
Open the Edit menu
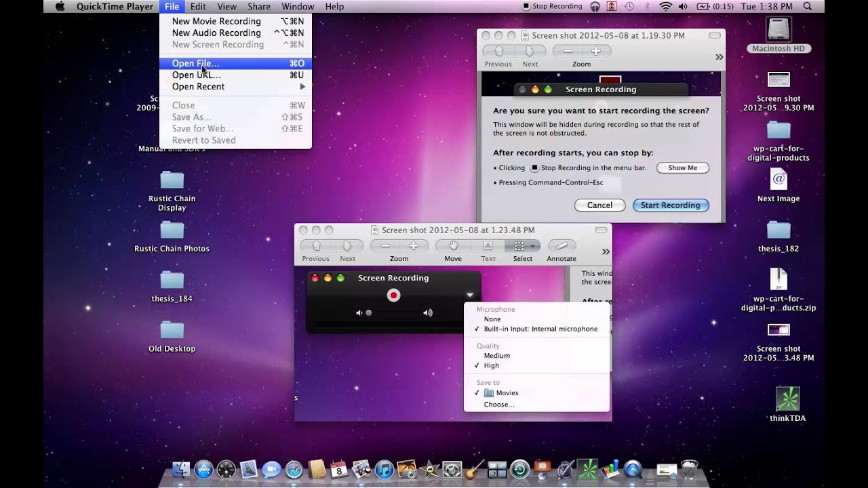pyautogui.click(x=198, y=6)
